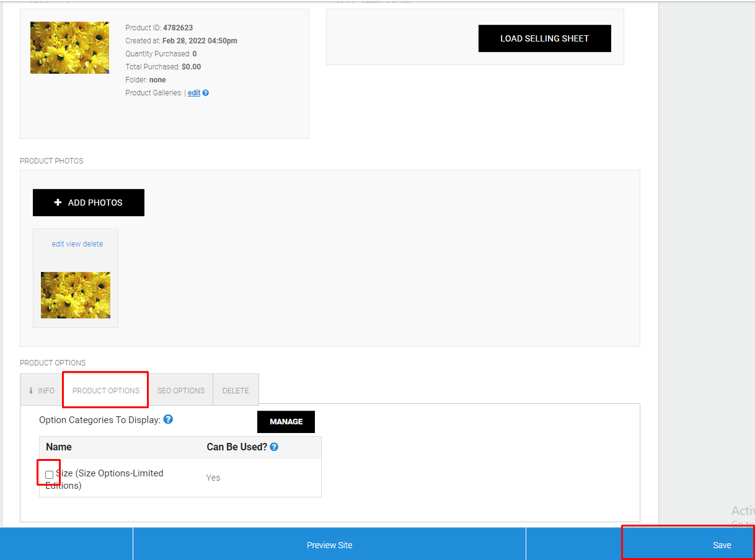755x560 pixels.
Task: Click Preview Site at the bottom
Action: click(x=329, y=545)
